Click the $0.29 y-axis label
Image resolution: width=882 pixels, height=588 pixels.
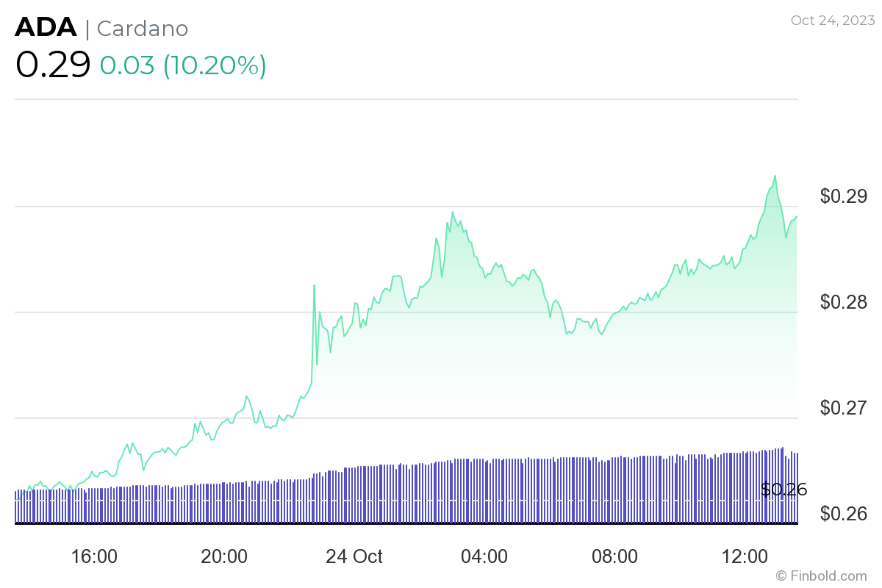coord(844,196)
